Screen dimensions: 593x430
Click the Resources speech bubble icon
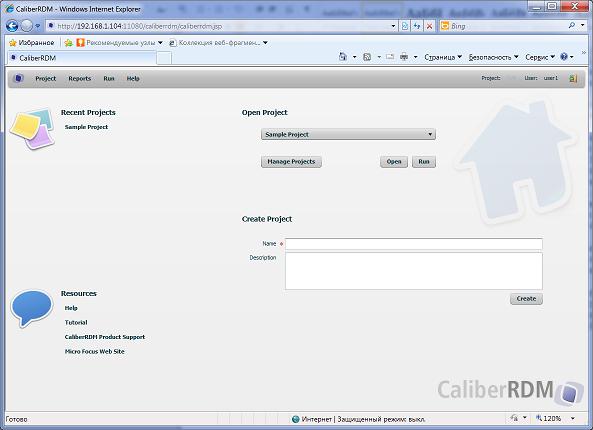[32, 308]
